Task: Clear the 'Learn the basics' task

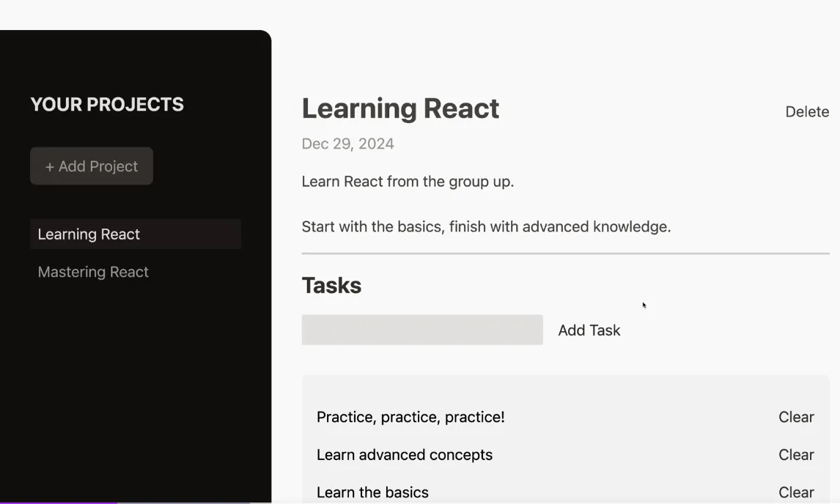Action: pyautogui.click(x=796, y=492)
